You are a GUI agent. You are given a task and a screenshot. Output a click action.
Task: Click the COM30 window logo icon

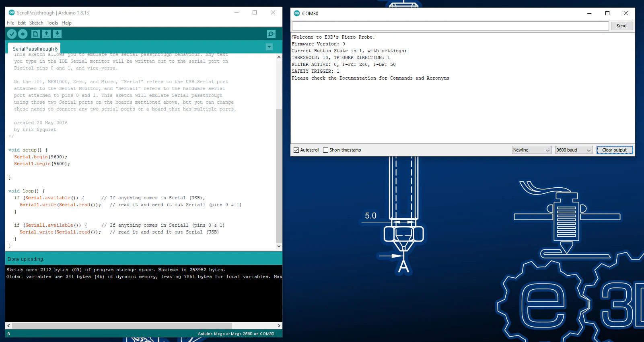tap(297, 13)
